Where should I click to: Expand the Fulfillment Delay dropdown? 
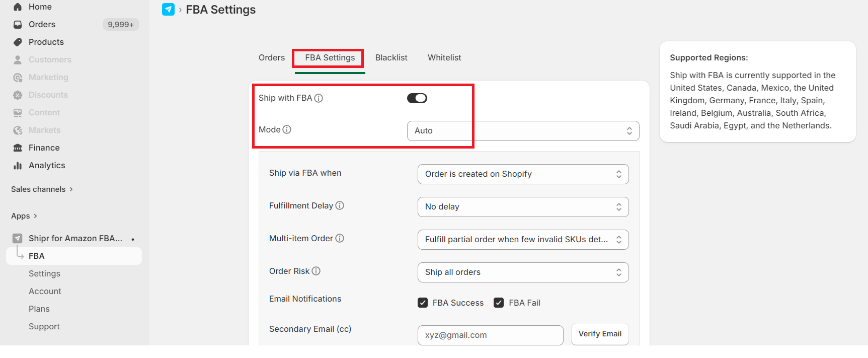pyautogui.click(x=523, y=207)
